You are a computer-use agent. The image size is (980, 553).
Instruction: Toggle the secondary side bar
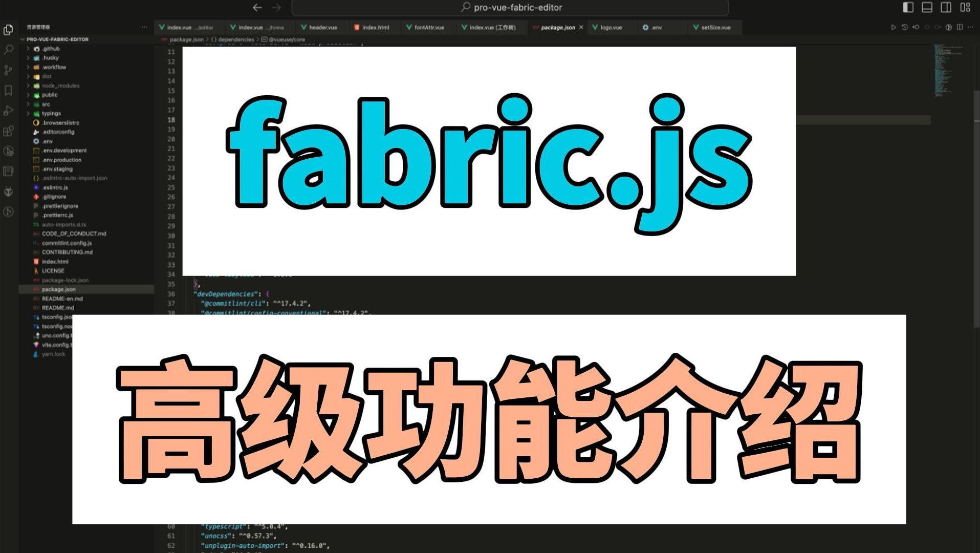coord(946,7)
